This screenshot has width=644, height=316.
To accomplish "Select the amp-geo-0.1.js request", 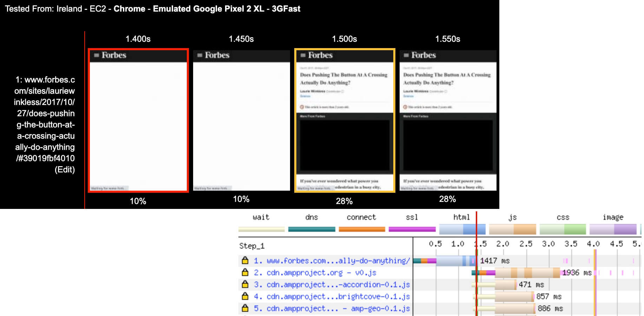I will pyautogui.click(x=331, y=309).
